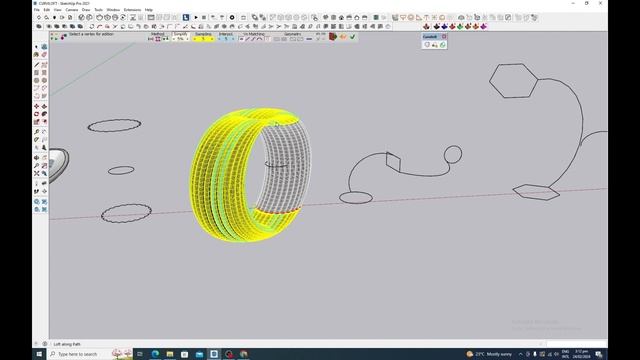
Task: Close the small Curviloft floating panel
Action: coord(444,36)
